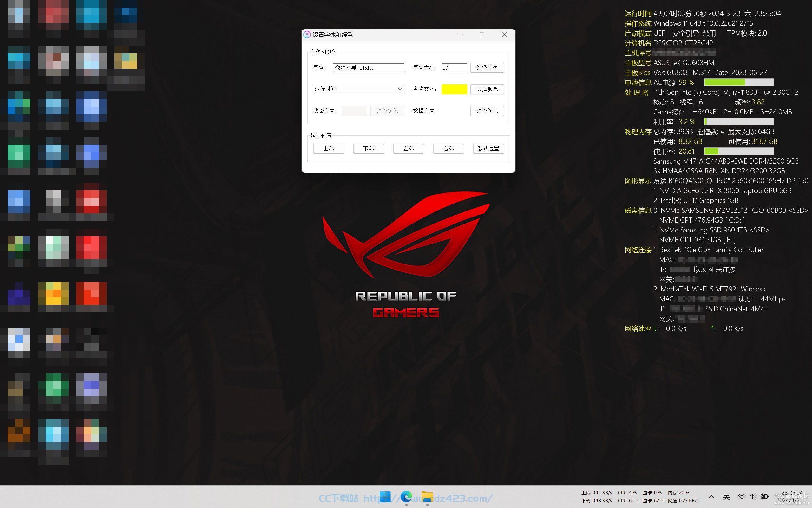Click the 下移 move-down button
The image size is (812, 508).
click(x=369, y=149)
